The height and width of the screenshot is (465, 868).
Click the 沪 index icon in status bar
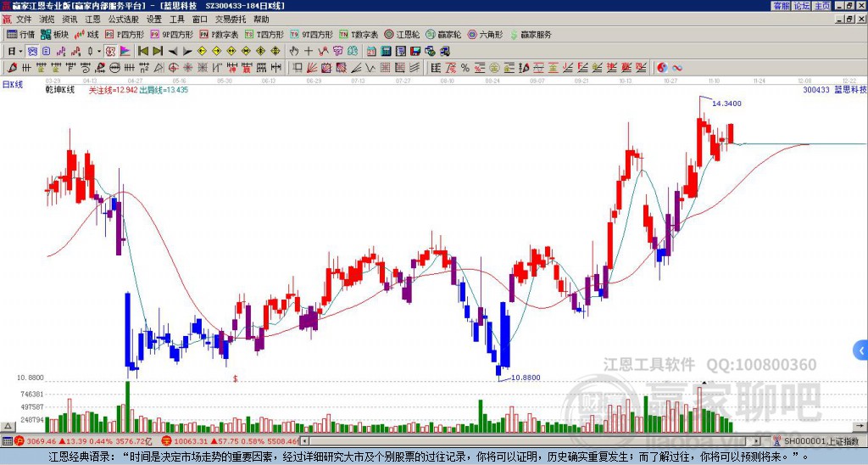point(19,442)
